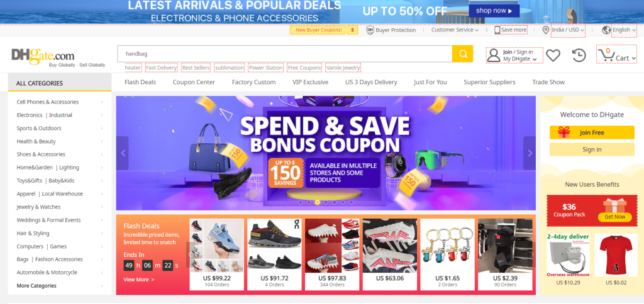Click the handbag search input field
The image size is (644, 304).
[x=285, y=54]
